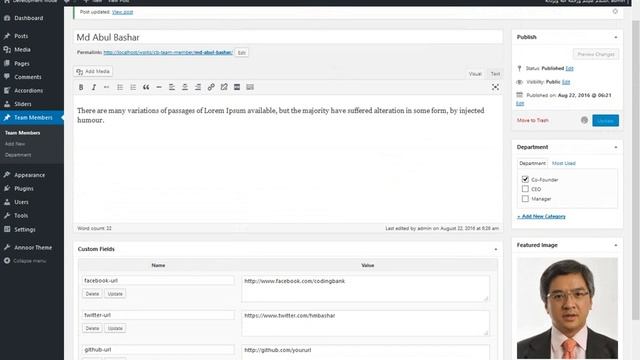
Task: Align text right
Action: pyautogui.click(x=198, y=87)
